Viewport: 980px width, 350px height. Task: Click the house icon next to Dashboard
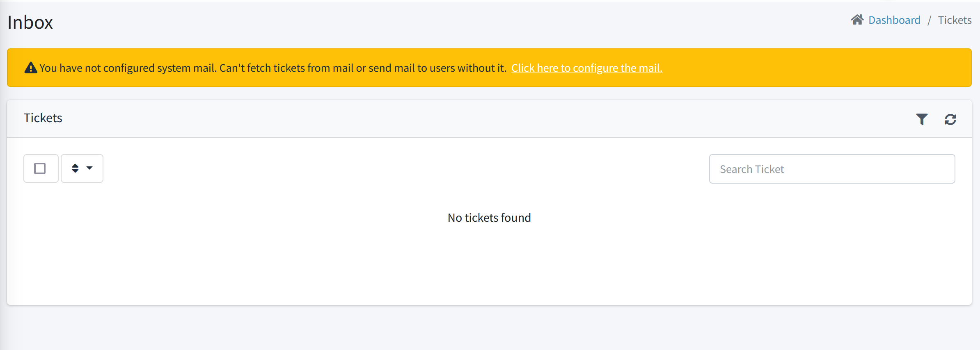858,20
